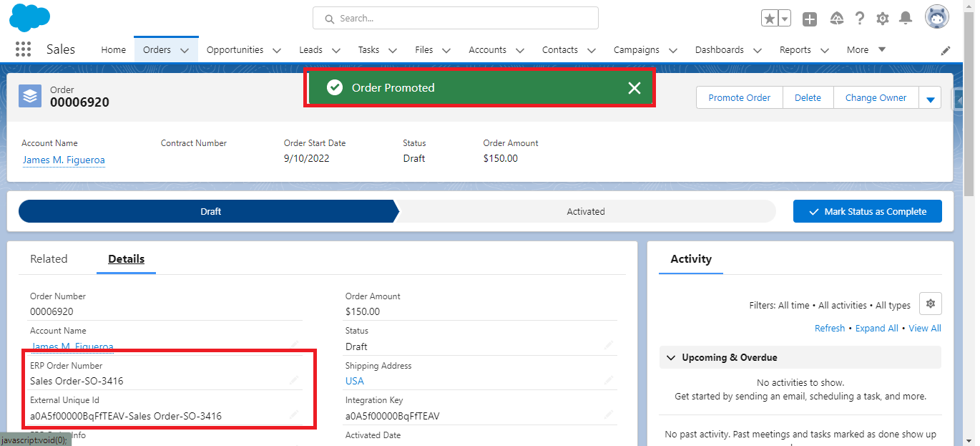The image size is (980, 446).
Task: Expand the Leads dropdown chevron
Action: pyautogui.click(x=335, y=50)
